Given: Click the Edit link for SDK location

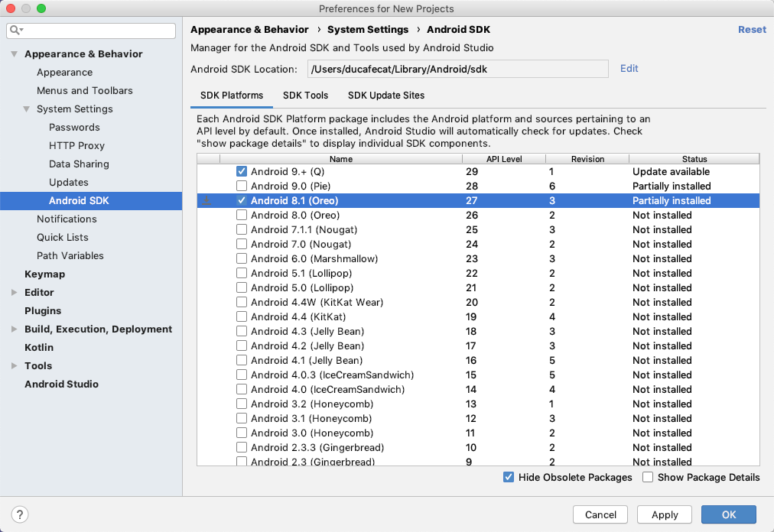Looking at the screenshot, I should (x=629, y=69).
